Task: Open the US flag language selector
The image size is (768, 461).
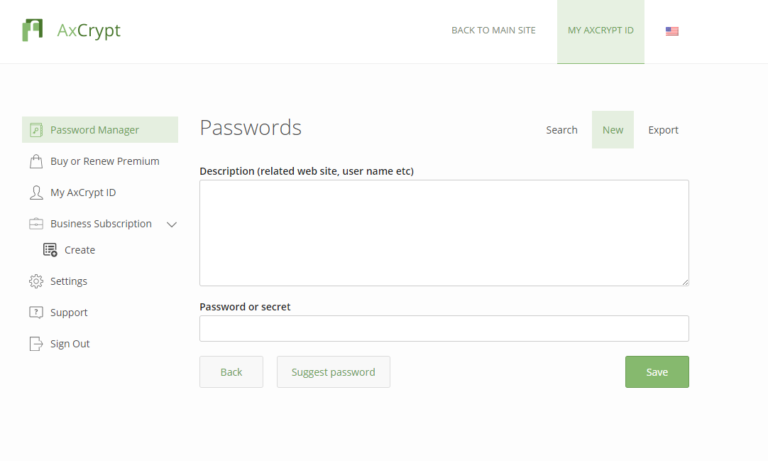Action: coord(672,31)
